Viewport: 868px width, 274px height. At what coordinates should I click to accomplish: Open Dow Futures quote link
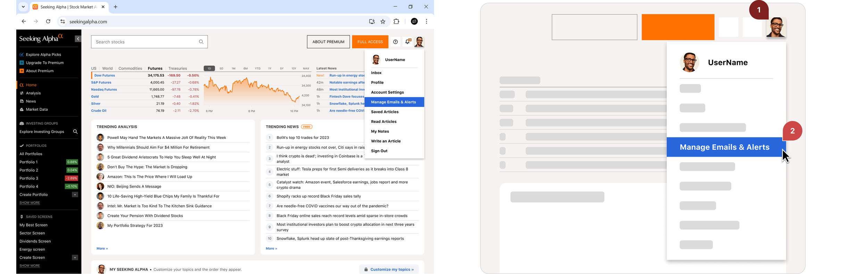105,75
